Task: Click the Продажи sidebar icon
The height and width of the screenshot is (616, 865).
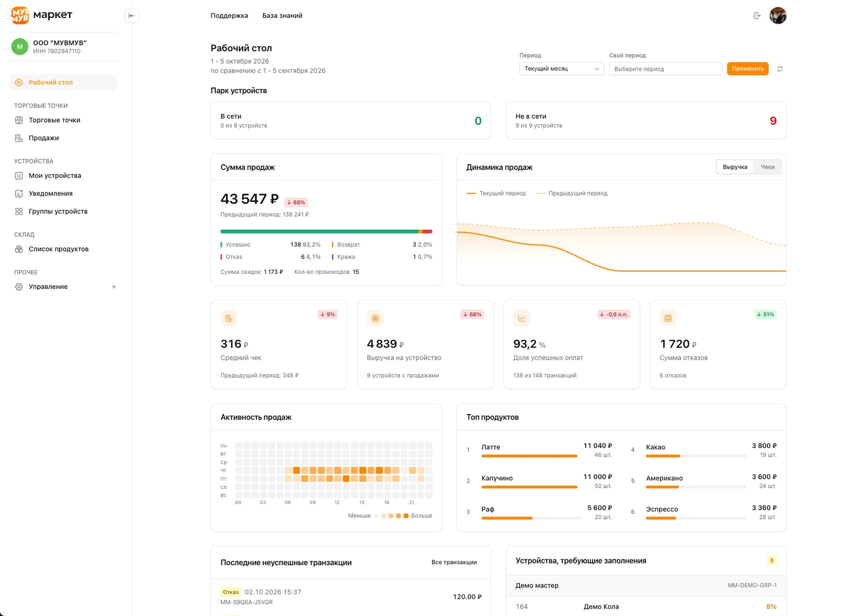Action: 19,138
